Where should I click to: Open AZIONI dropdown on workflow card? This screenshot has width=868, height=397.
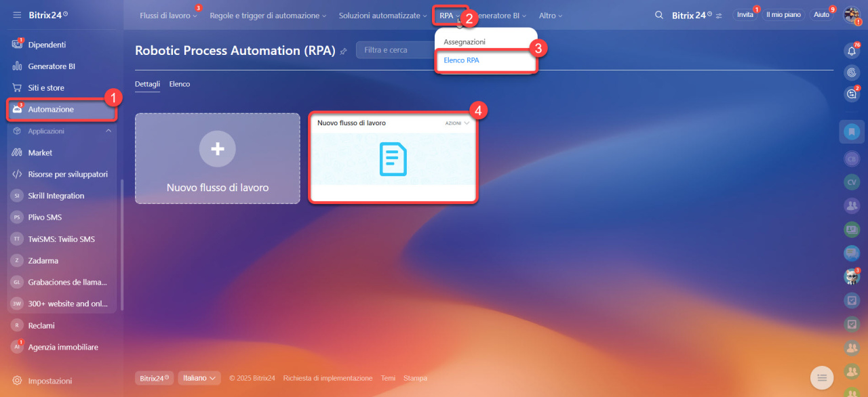tap(457, 123)
